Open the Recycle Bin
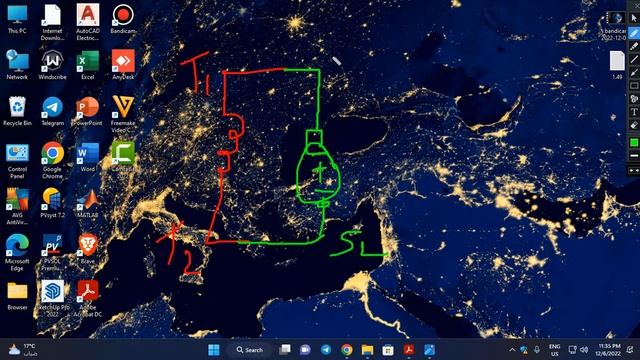 pos(17,111)
